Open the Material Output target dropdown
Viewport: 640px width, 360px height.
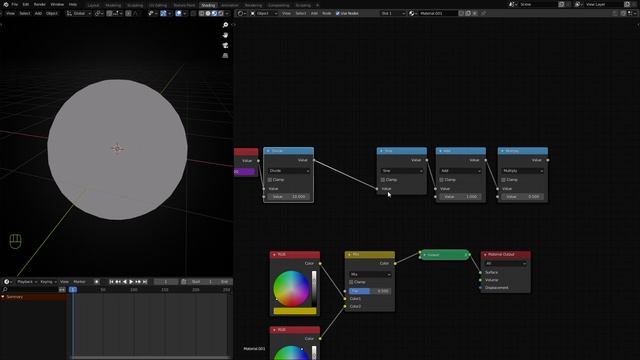tap(506, 264)
